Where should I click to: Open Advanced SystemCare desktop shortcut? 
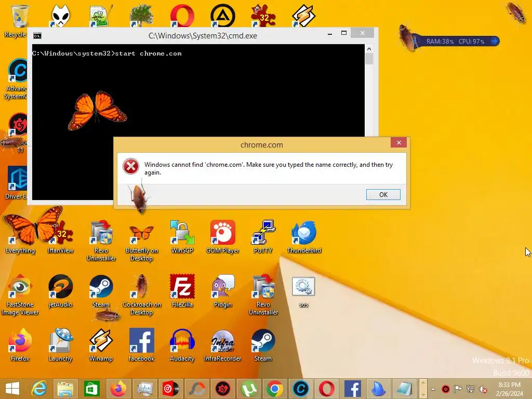click(17, 79)
